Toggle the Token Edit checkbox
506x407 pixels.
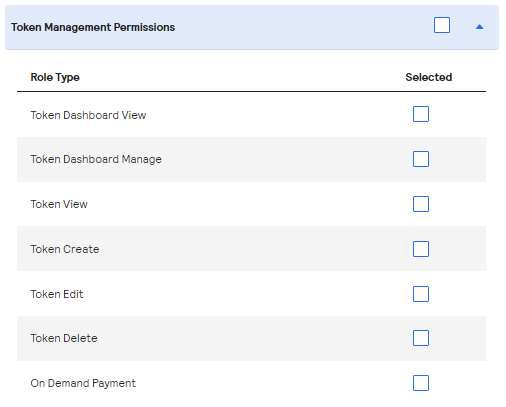421,294
